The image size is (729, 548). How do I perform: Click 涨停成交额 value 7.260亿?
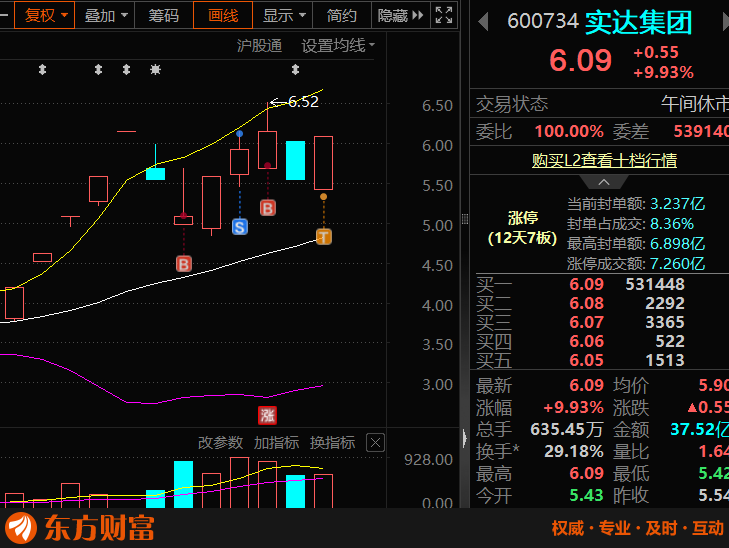(x=678, y=264)
